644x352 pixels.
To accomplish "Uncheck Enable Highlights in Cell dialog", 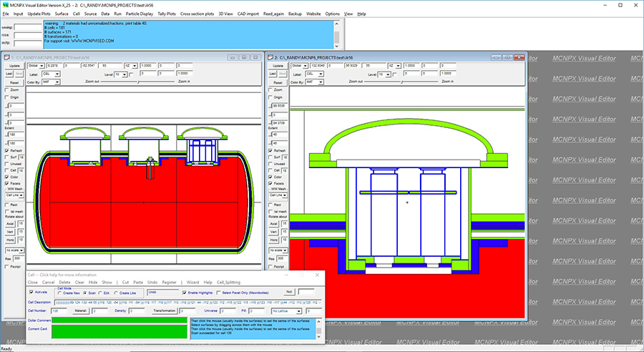I will pos(184,293).
